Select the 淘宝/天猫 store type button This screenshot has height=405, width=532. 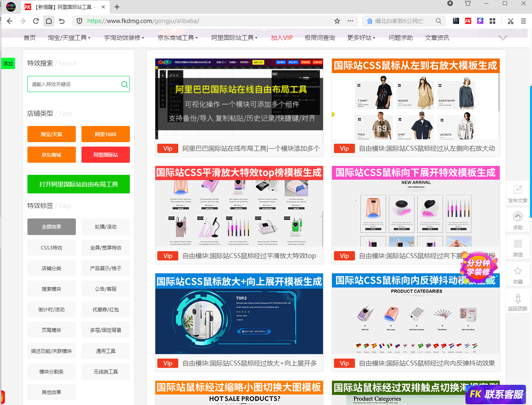52,134
